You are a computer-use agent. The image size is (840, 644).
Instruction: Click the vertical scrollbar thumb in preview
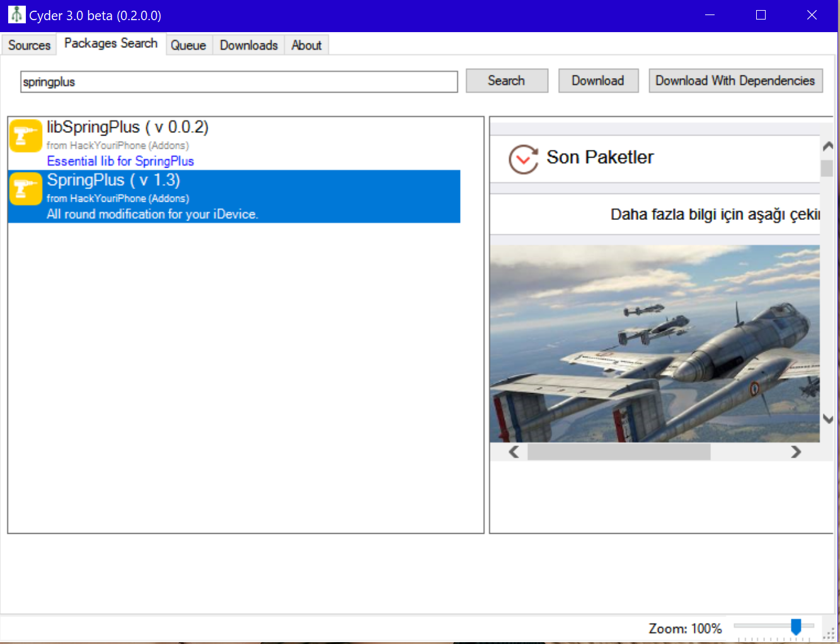(827, 168)
